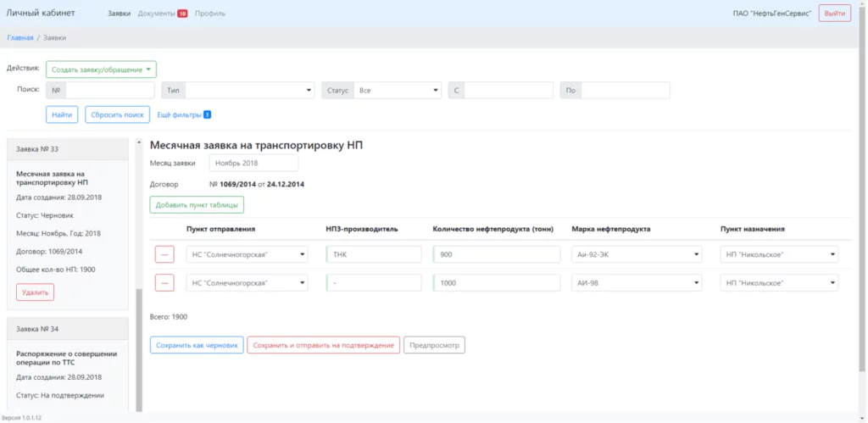Click Сохранить и отправить на подтверждение
The image size is (868, 423).
[323, 345]
